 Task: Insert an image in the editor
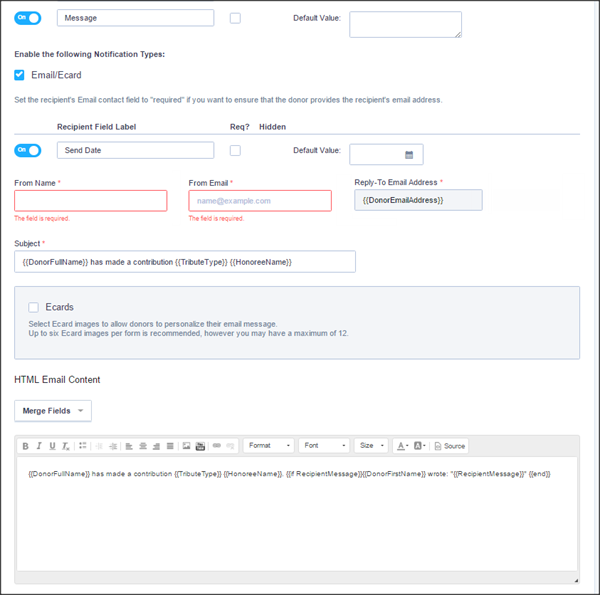click(186, 446)
